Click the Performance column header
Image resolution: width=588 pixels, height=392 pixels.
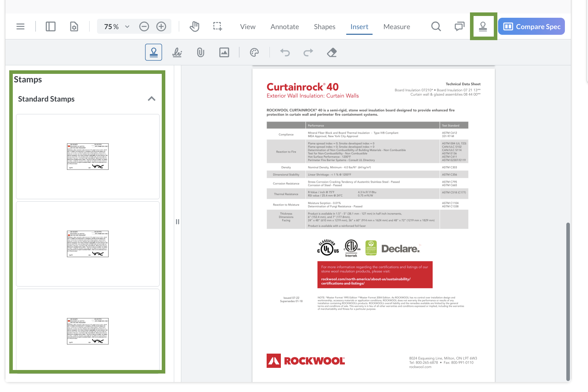316,125
